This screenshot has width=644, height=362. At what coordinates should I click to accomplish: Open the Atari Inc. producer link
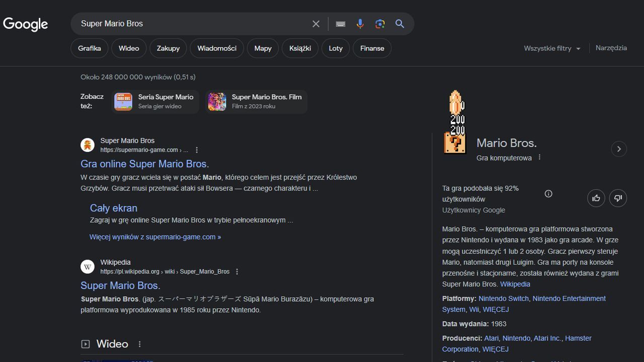547,338
